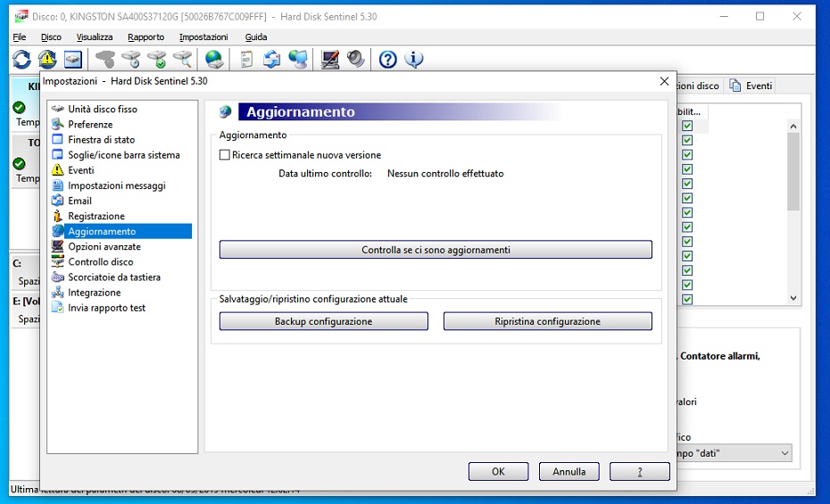Click "Contatore allarmi," text in main window
Image resolution: width=830 pixels, height=504 pixels.
click(720, 356)
